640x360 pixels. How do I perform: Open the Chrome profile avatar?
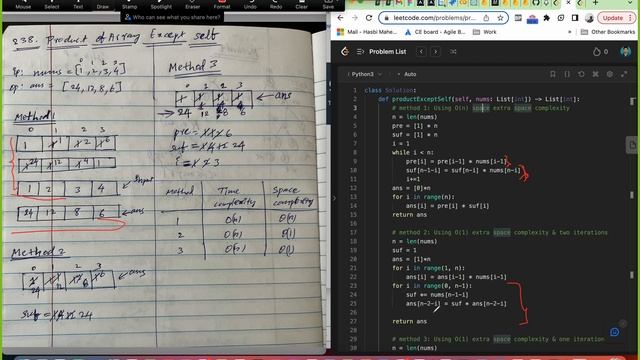(589, 18)
